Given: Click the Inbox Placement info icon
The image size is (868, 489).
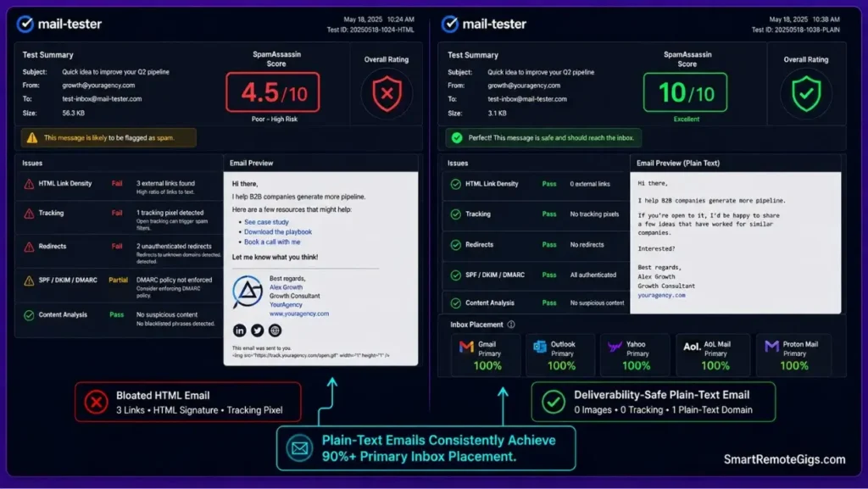Looking at the screenshot, I should click(x=511, y=325).
